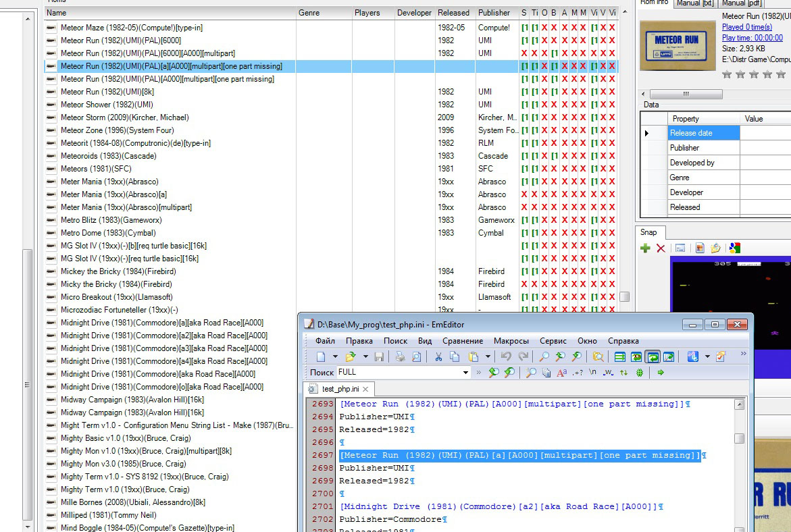Screen dimensions: 791x532
Task: Open the Paste dropdown arrow in EmEditor
Action: 488,357
